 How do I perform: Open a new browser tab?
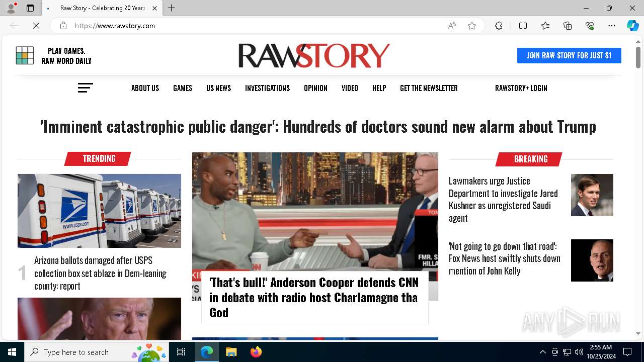[x=172, y=8]
